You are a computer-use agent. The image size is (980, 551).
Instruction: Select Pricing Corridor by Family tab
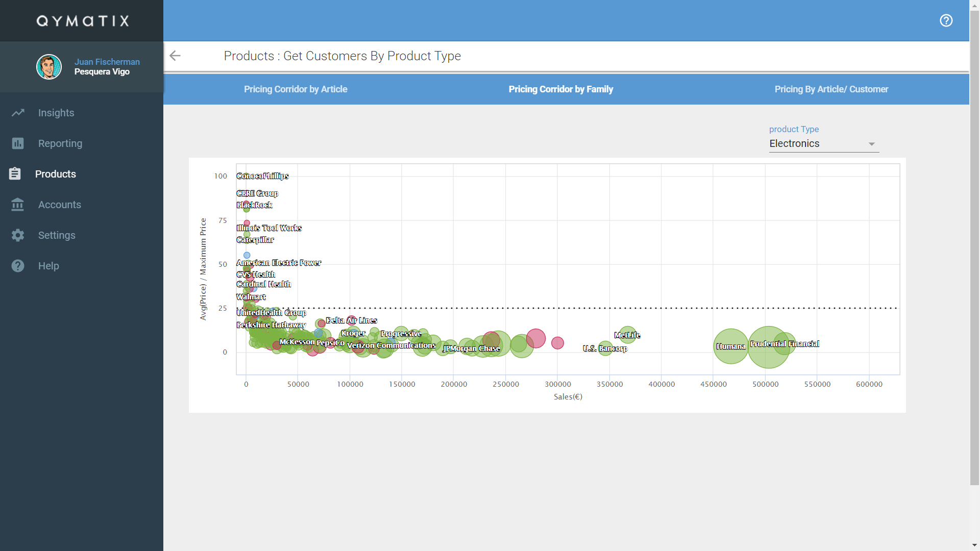tap(560, 89)
